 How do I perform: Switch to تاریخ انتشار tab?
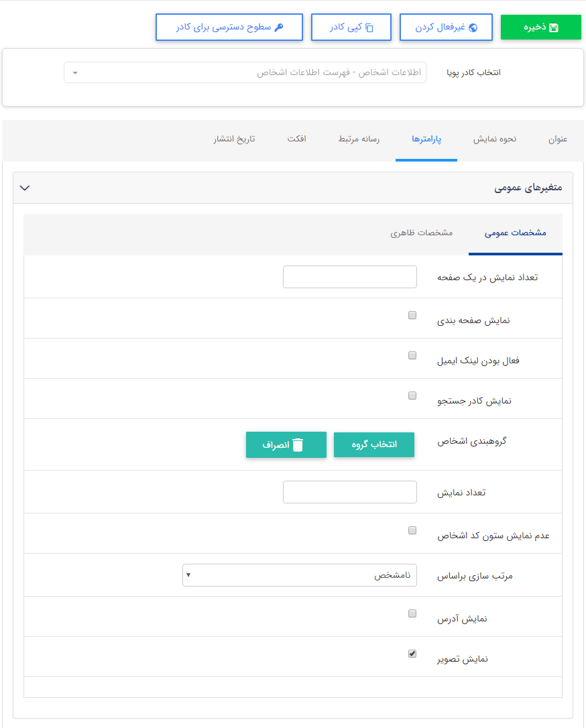pyautogui.click(x=233, y=139)
